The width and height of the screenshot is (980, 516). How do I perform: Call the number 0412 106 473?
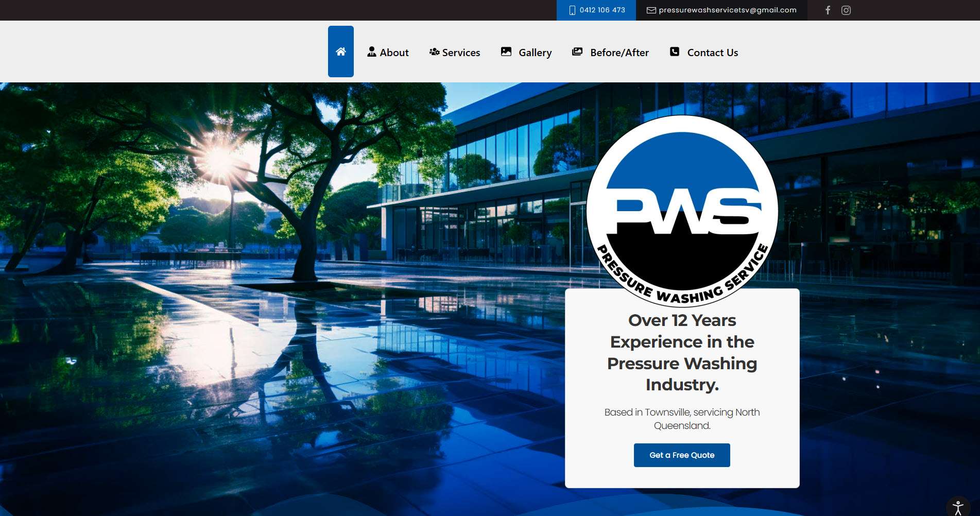(602, 10)
